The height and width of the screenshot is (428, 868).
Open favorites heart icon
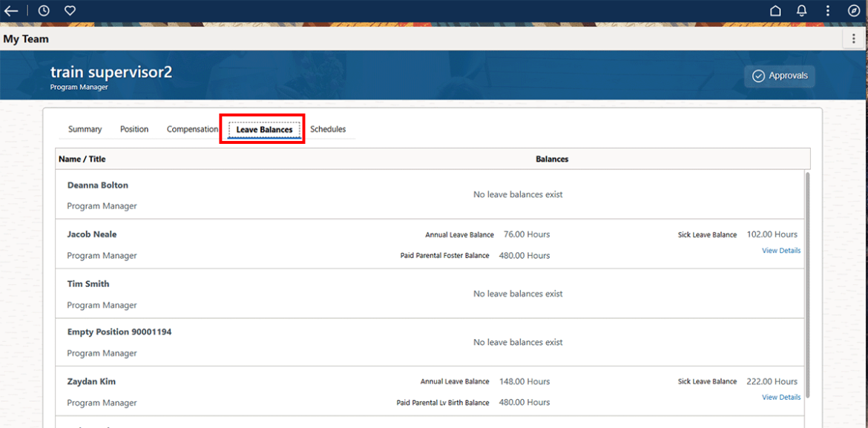click(x=70, y=11)
